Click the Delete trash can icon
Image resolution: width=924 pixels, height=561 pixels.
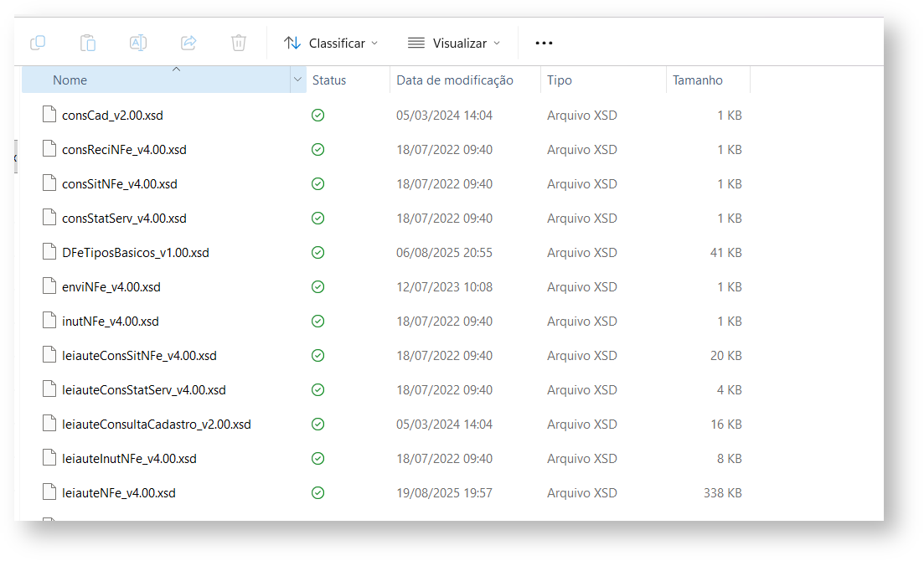click(x=239, y=43)
